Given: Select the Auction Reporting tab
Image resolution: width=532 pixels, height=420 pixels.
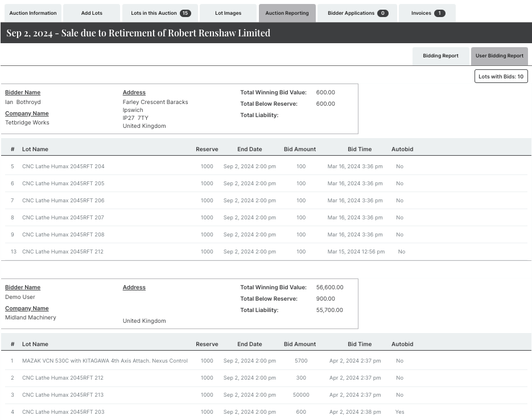Looking at the screenshot, I should click(x=287, y=13).
